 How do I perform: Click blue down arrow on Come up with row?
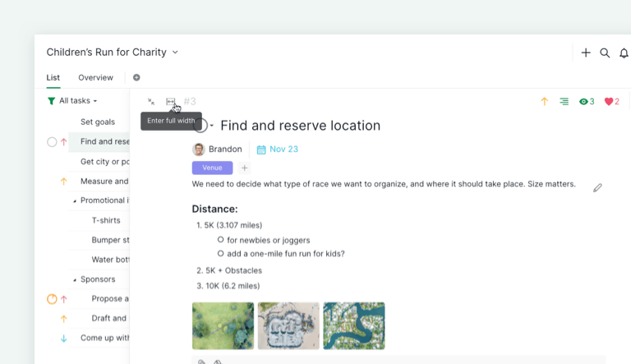coord(63,339)
